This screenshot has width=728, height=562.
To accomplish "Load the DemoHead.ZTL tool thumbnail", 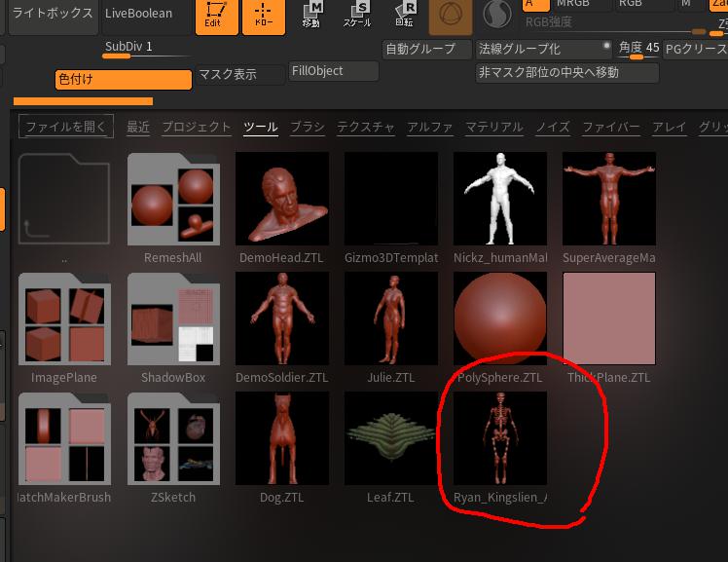I will point(282,199).
